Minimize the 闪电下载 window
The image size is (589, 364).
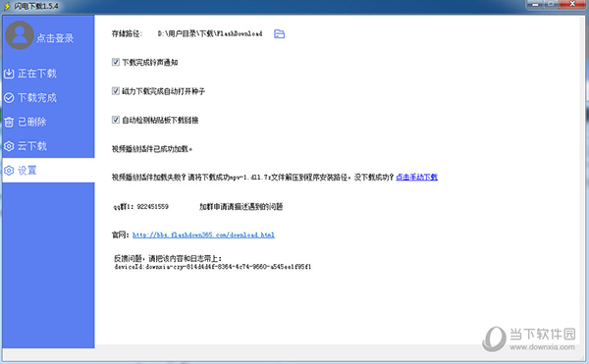[535, 5]
